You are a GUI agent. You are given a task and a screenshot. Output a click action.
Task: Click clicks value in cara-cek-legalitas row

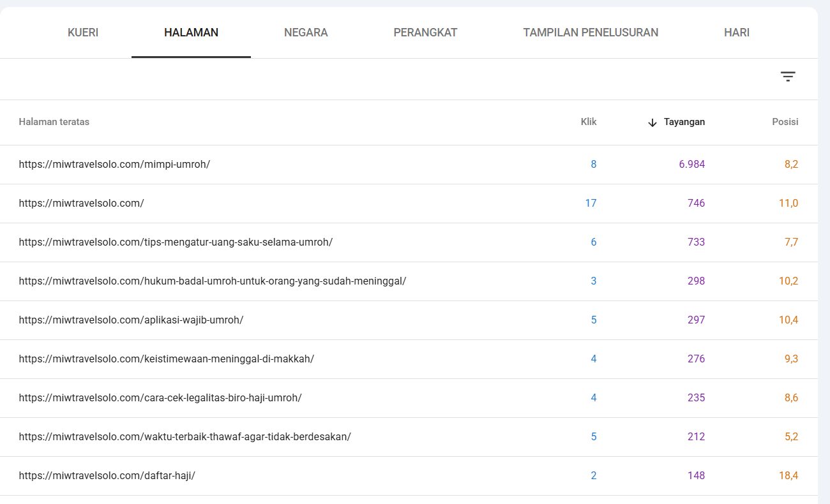pos(594,398)
